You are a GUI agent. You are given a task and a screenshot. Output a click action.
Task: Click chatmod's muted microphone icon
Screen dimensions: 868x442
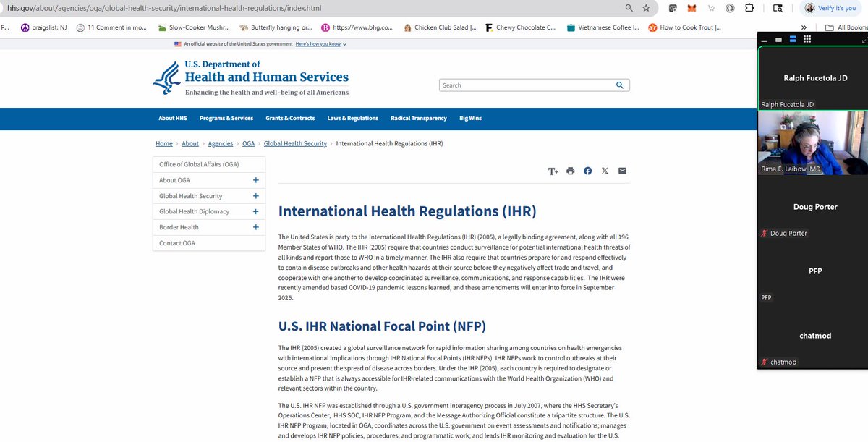[x=765, y=362]
